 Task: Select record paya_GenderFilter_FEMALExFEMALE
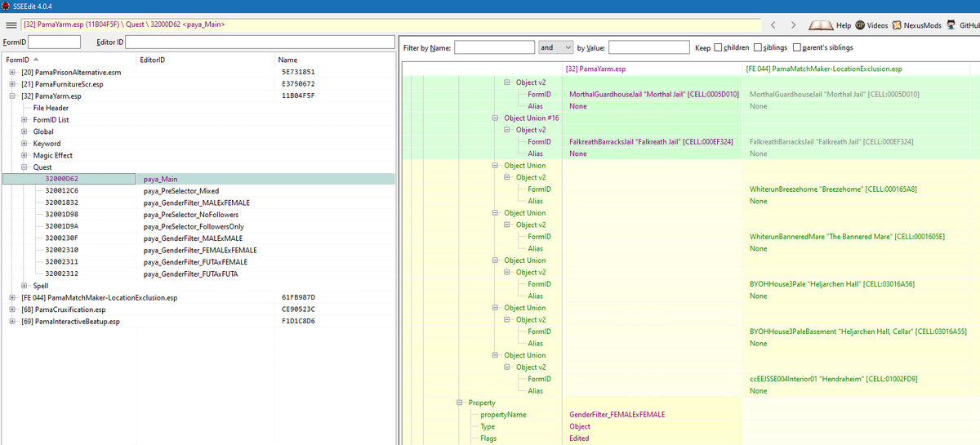tap(198, 250)
